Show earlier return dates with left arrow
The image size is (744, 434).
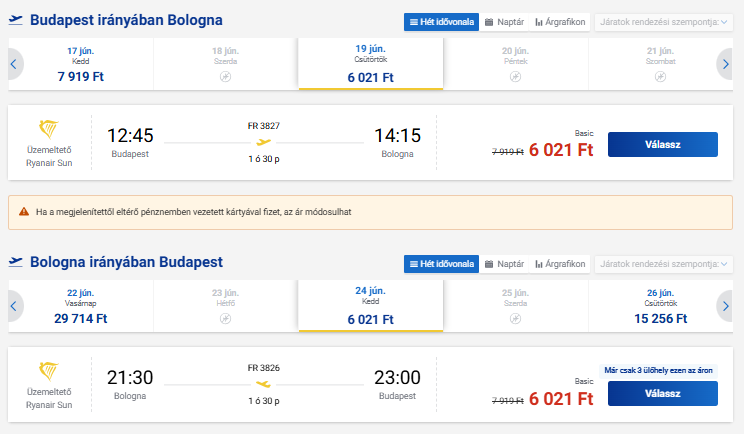point(14,306)
